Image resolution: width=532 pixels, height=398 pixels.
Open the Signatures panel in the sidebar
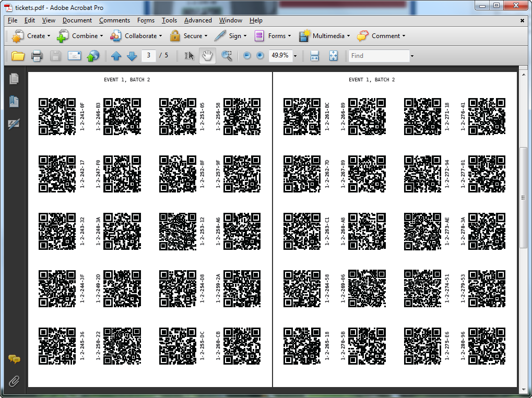[x=14, y=124]
